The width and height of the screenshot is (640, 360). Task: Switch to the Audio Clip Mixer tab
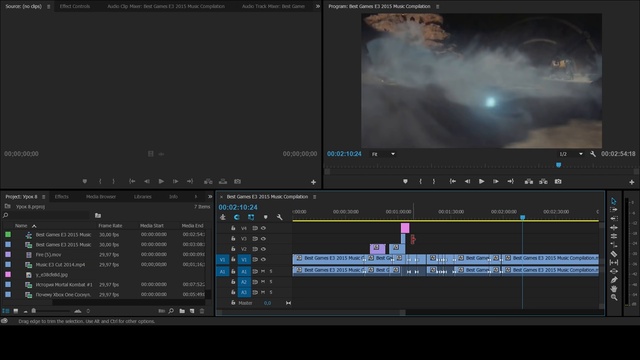point(166,7)
